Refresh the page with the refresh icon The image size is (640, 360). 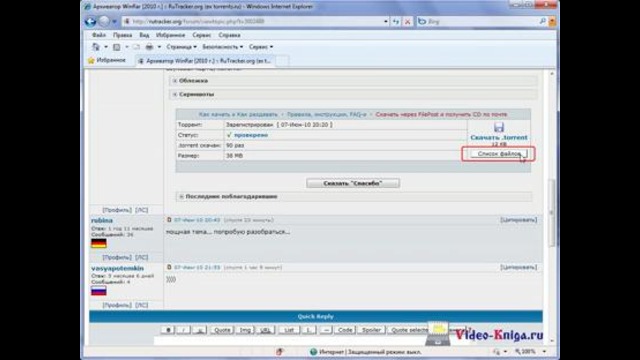(396, 21)
